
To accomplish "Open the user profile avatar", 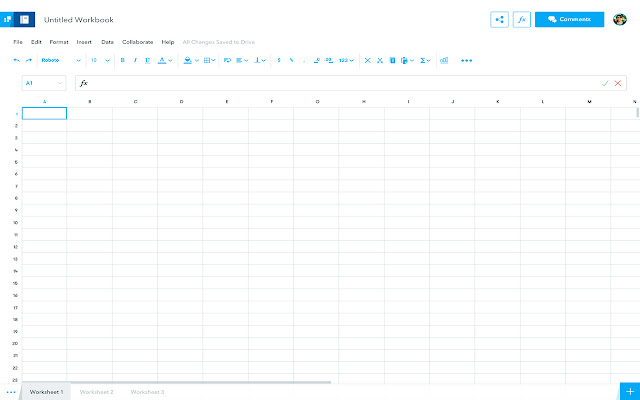I will [x=620, y=19].
